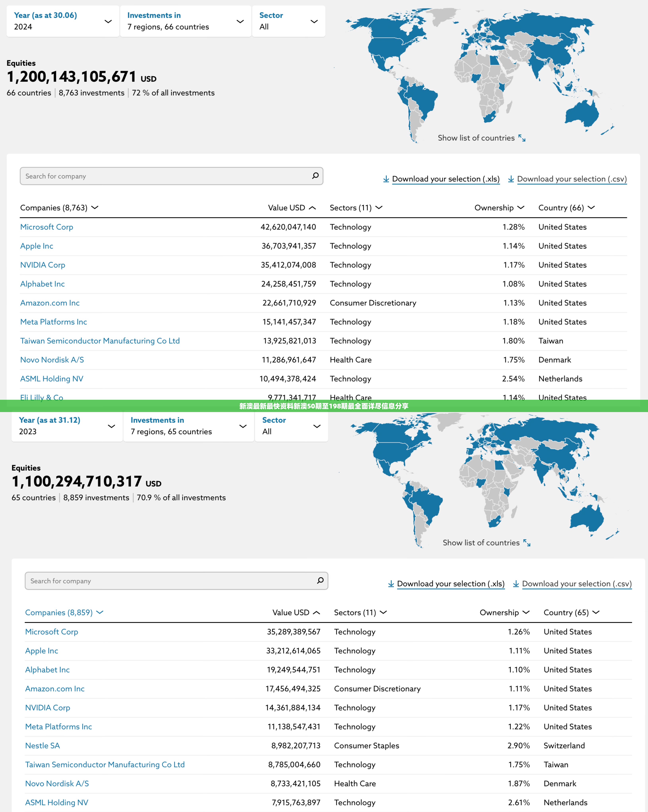The image size is (648, 812).
Task: Expand the Country (66) column filter
Action: [x=566, y=208]
